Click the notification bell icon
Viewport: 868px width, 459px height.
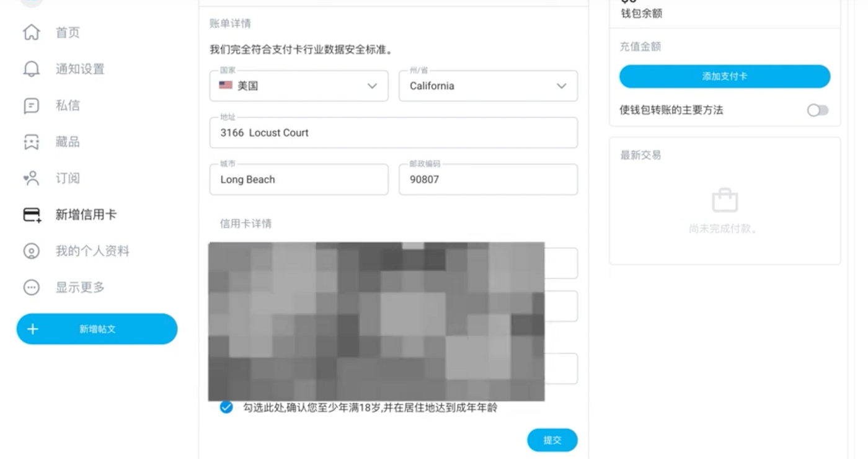(x=31, y=69)
